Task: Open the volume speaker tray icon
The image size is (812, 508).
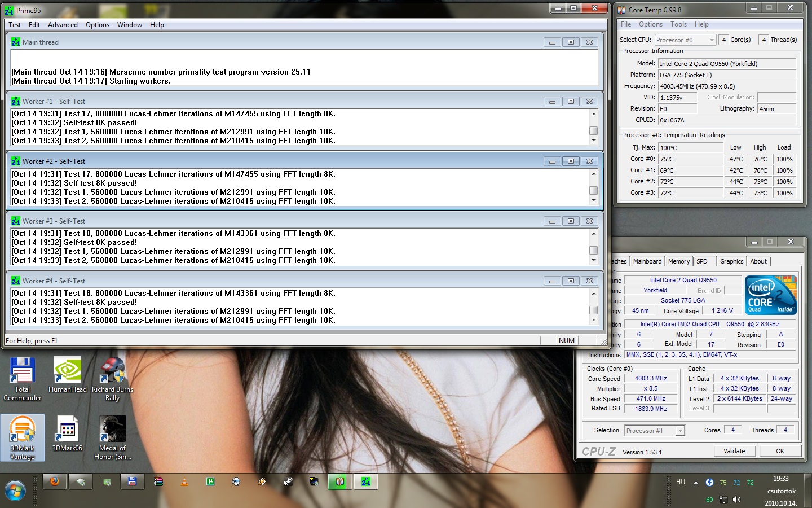Action: point(736,500)
